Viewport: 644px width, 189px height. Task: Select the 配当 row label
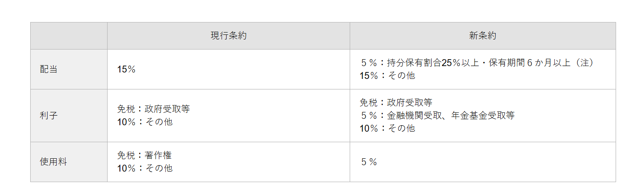[x=49, y=70]
